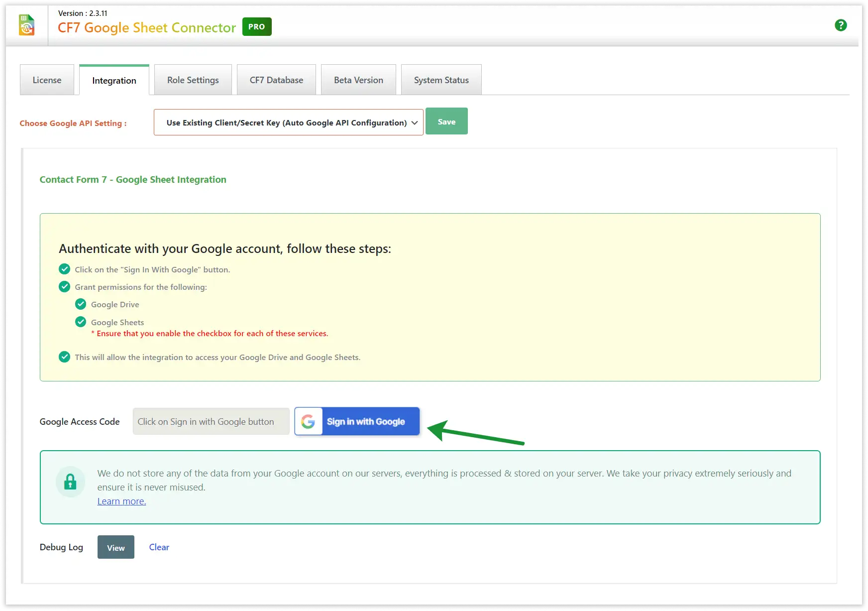Viewport: 868px width, 611px height.
Task: Click the Google G logo icon
Action: [x=308, y=422]
